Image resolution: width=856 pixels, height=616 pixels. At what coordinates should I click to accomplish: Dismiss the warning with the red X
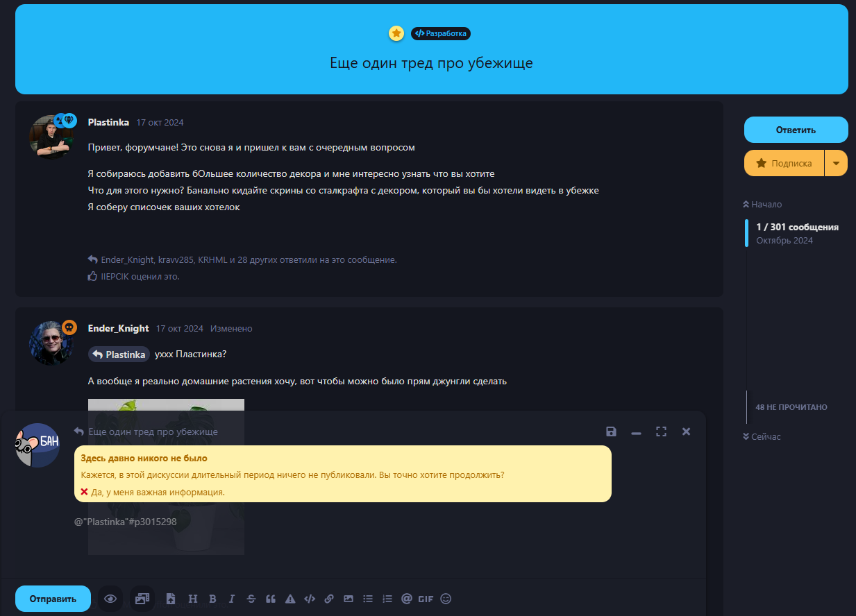pos(85,492)
